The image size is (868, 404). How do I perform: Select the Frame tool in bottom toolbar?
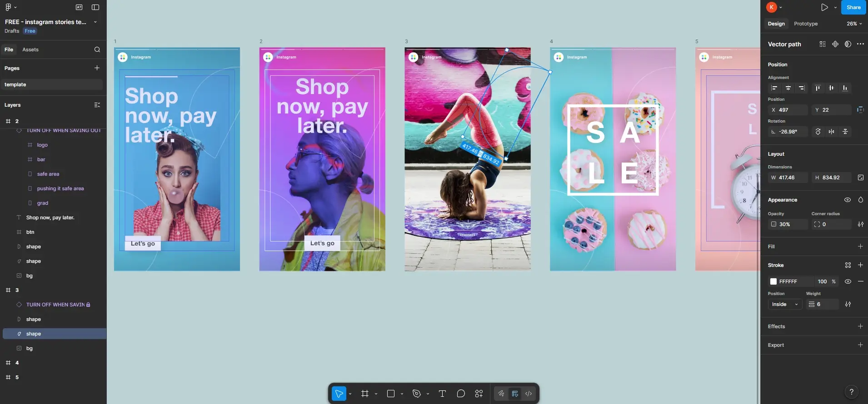[365, 394]
